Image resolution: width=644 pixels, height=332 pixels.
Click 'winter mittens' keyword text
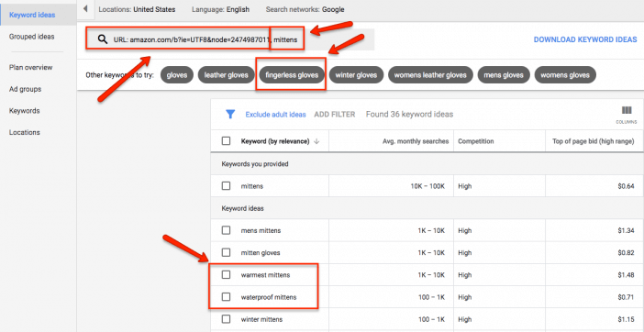261,319
